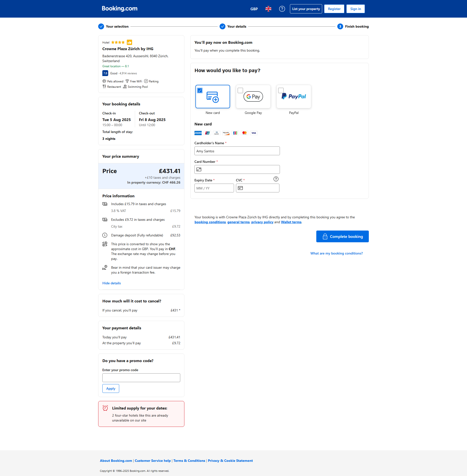467x476 pixels.
Task: Focus the Cardholder's Name field
Action: pyautogui.click(x=237, y=151)
